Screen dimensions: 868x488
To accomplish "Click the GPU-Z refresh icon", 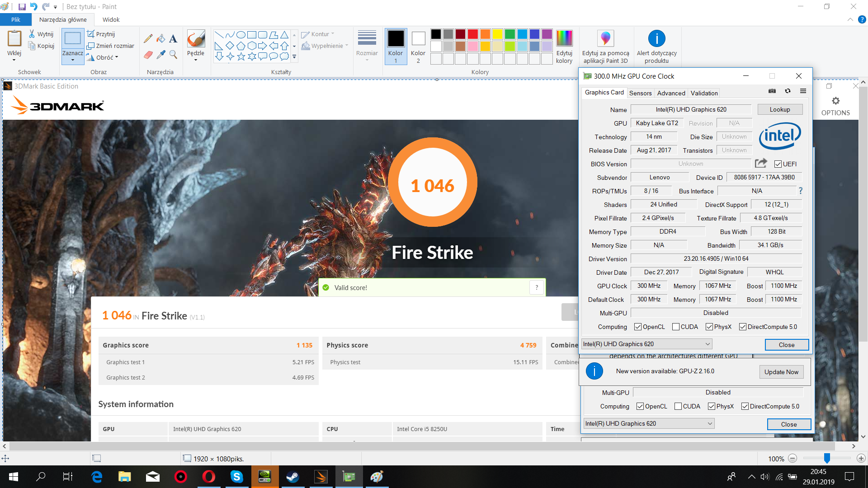I will coord(788,91).
